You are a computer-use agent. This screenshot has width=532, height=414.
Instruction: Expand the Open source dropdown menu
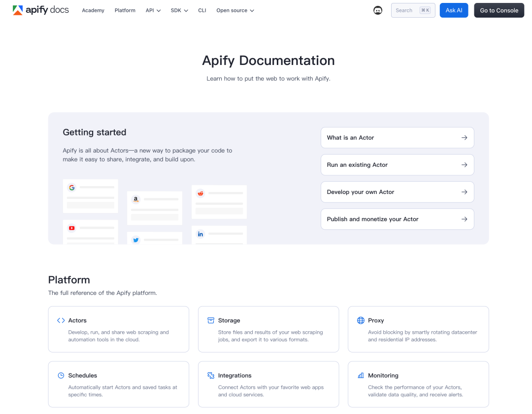coord(235,10)
